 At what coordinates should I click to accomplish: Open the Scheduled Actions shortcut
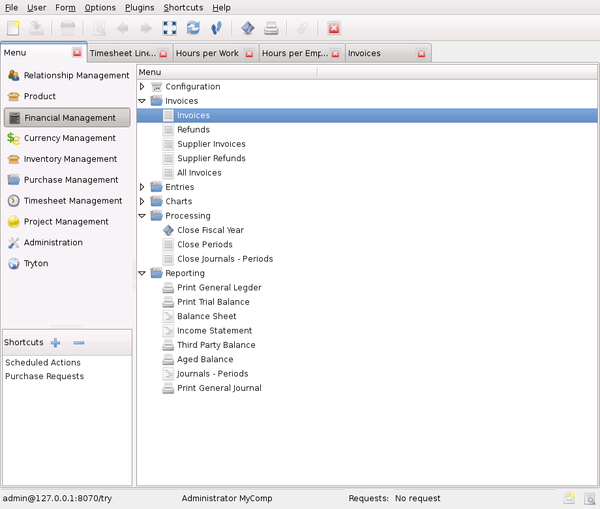click(43, 362)
